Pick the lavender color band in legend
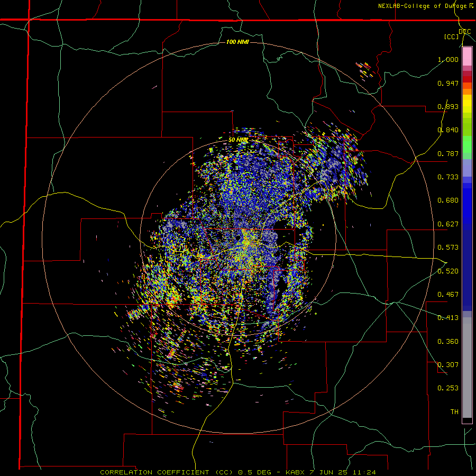 467,168
